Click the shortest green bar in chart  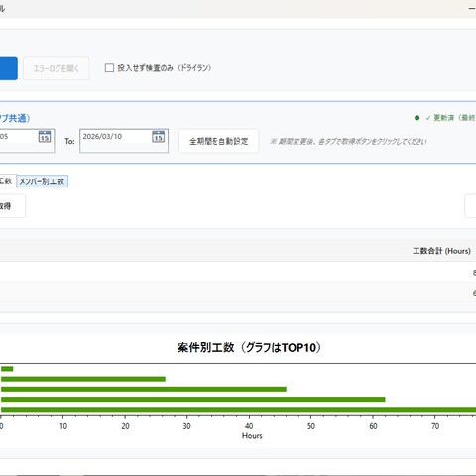(7, 369)
